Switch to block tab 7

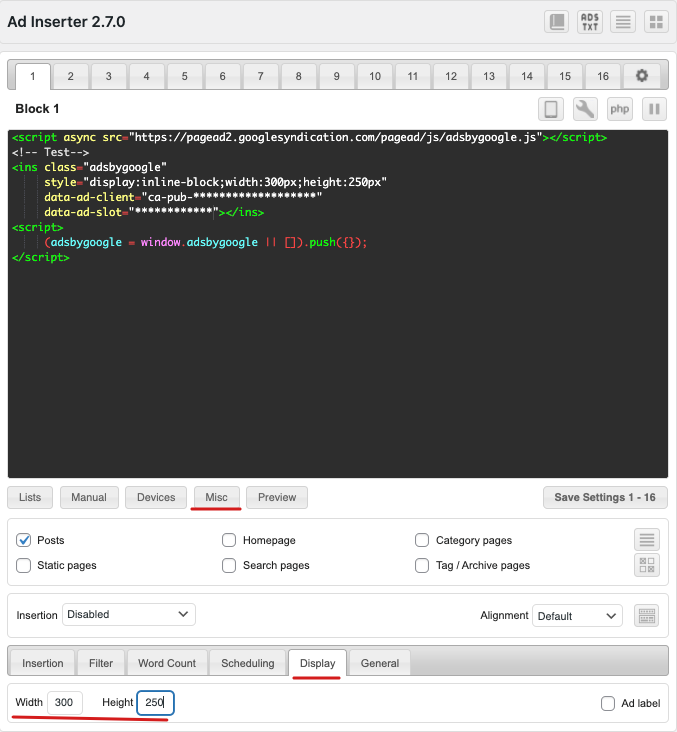tap(260, 76)
